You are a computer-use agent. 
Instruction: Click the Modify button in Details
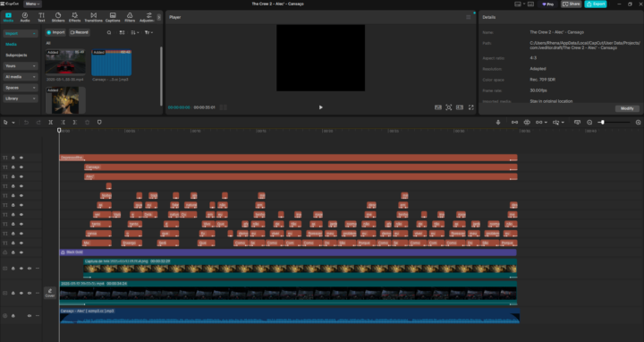(627, 108)
